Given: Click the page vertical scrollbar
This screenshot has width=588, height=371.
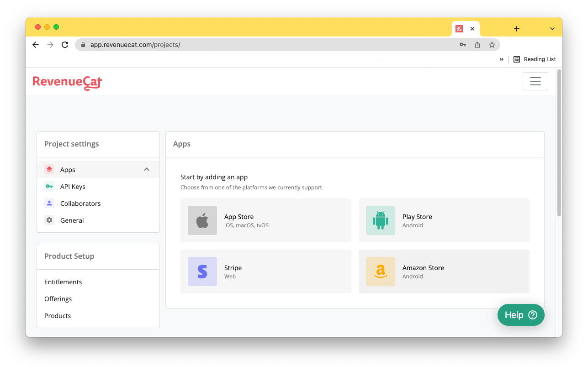Looking at the screenshot, I should click(x=559, y=142).
